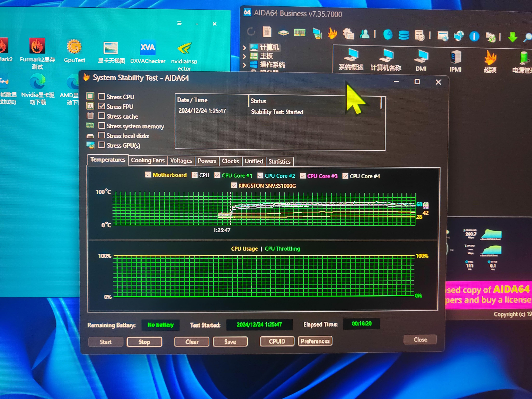The height and width of the screenshot is (399, 532).
Task: Click the green download arrow toolbar icon
Action: (512, 37)
